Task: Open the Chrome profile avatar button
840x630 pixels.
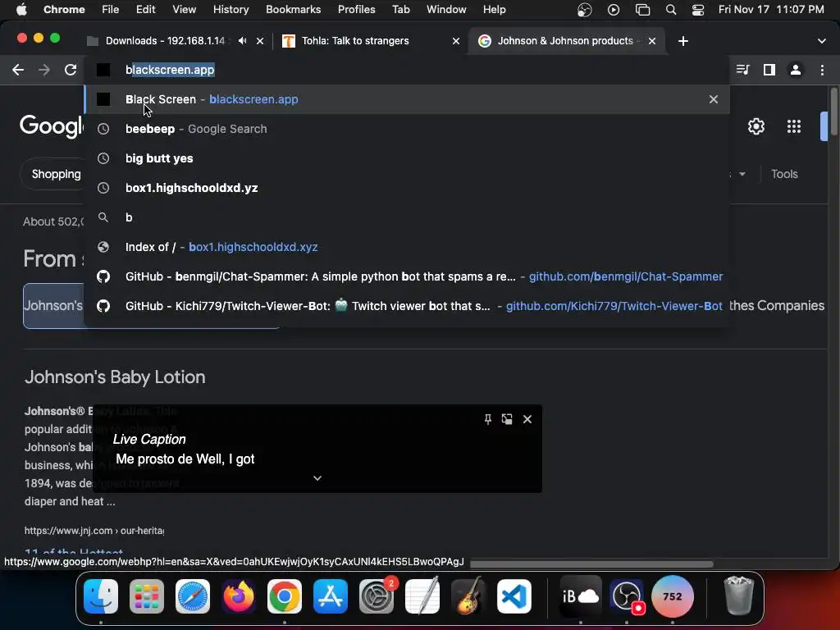Action: (796, 70)
